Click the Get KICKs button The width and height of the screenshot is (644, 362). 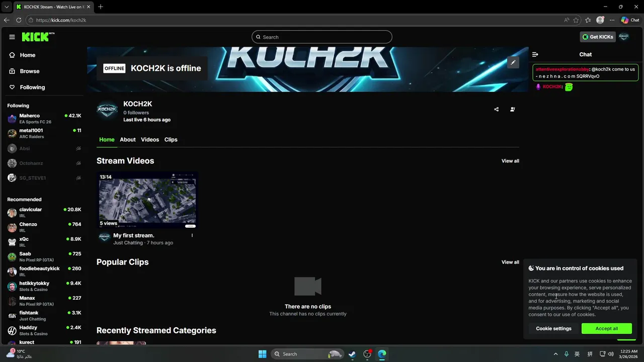tap(598, 37)
